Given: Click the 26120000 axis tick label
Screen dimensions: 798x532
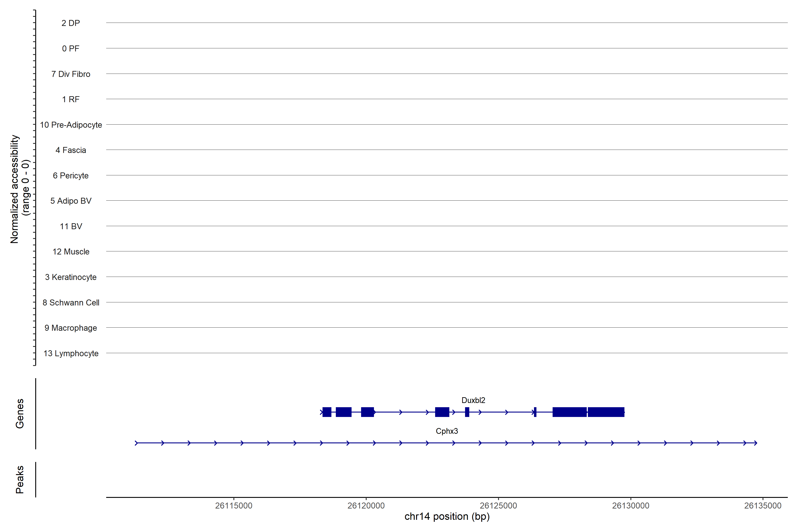Looking at the screenshot, I should click(366, 506).
